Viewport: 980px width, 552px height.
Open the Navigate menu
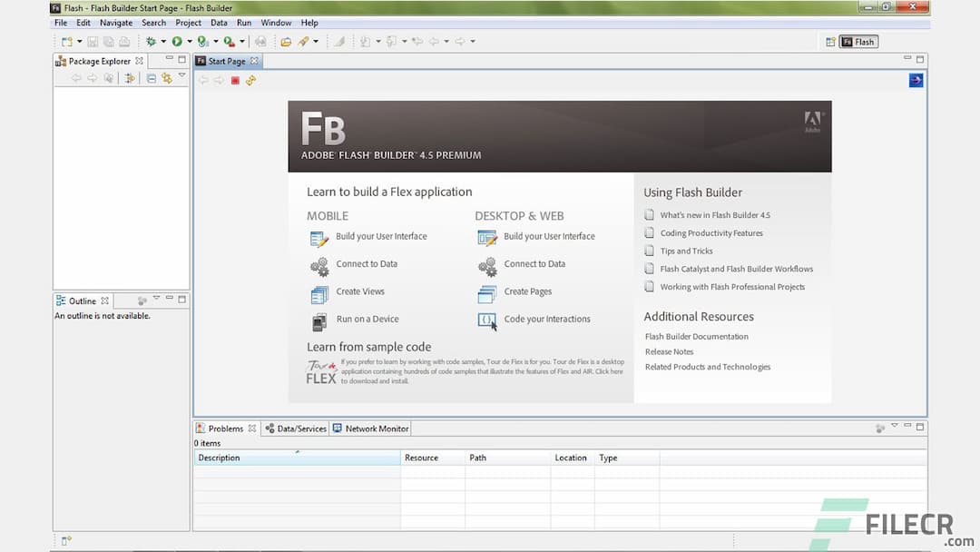(116, 22)
